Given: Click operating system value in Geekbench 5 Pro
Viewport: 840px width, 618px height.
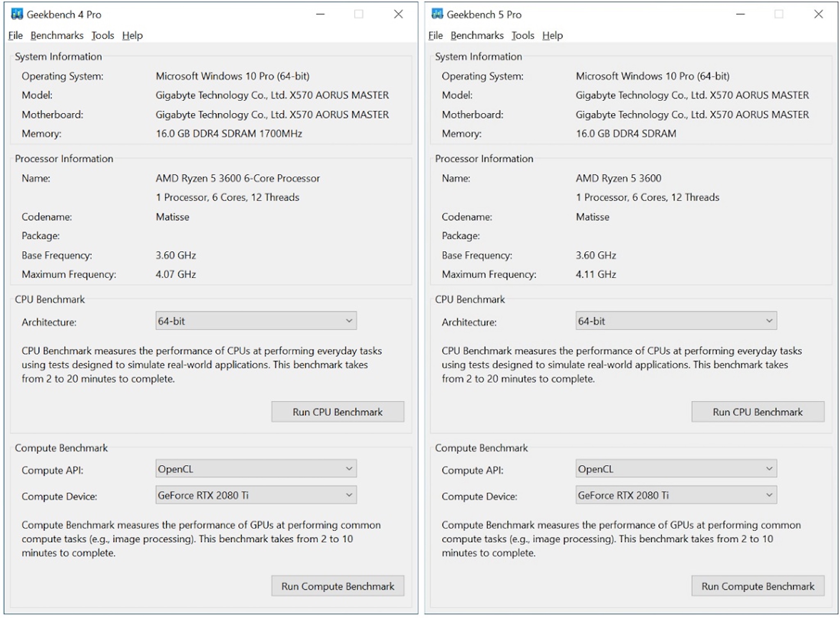Looking at the screenshot, I should click(653, 76).
